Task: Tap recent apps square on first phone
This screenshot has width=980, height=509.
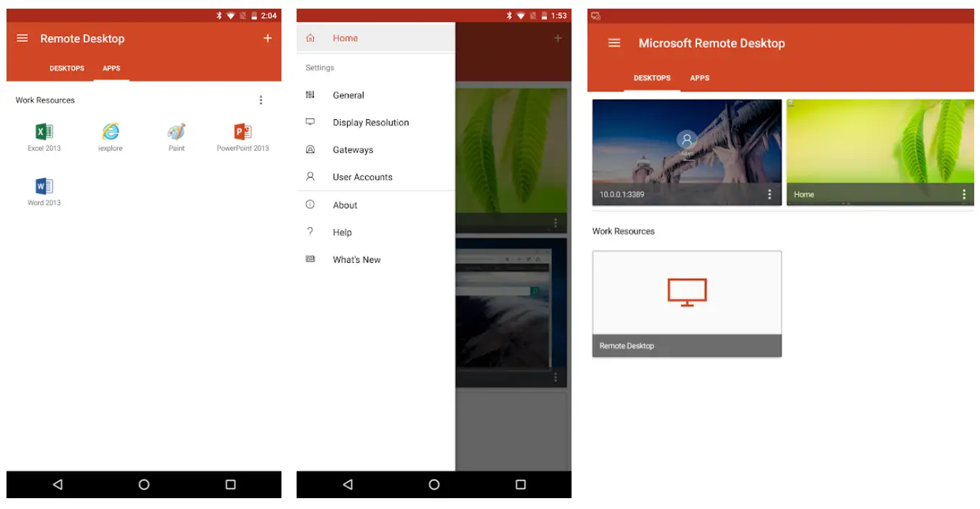Action: coord(230,484)
